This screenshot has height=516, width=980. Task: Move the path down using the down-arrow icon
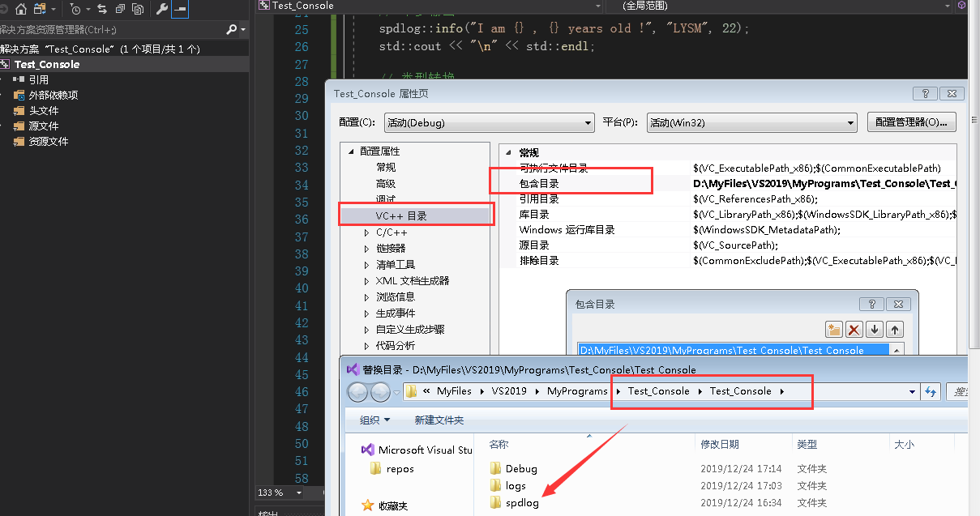coord(876,329)
